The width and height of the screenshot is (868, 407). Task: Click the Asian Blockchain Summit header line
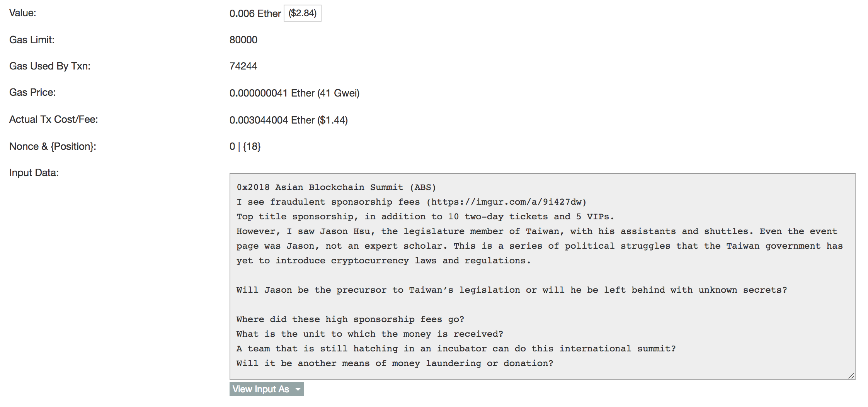coord(336,187)
